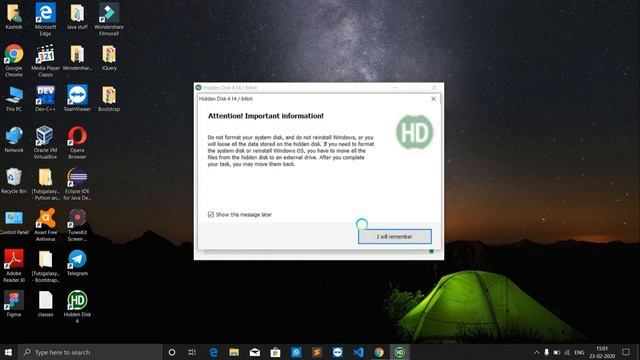Open Figma desktop shortcut
This screenshot has height=360, width=640.
(x=14, y=304)
